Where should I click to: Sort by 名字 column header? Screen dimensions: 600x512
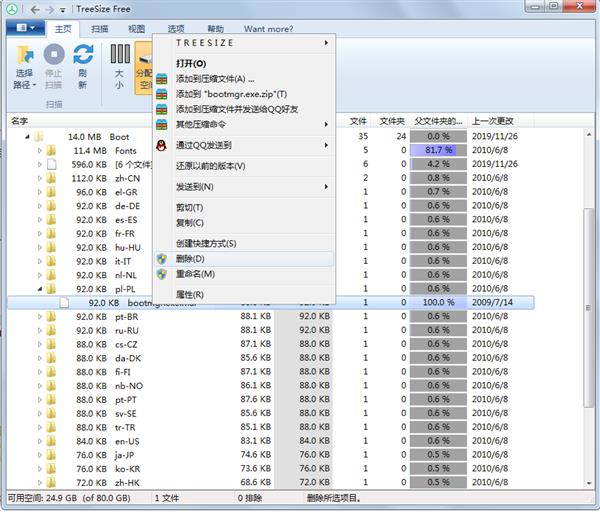pos(20,121)
